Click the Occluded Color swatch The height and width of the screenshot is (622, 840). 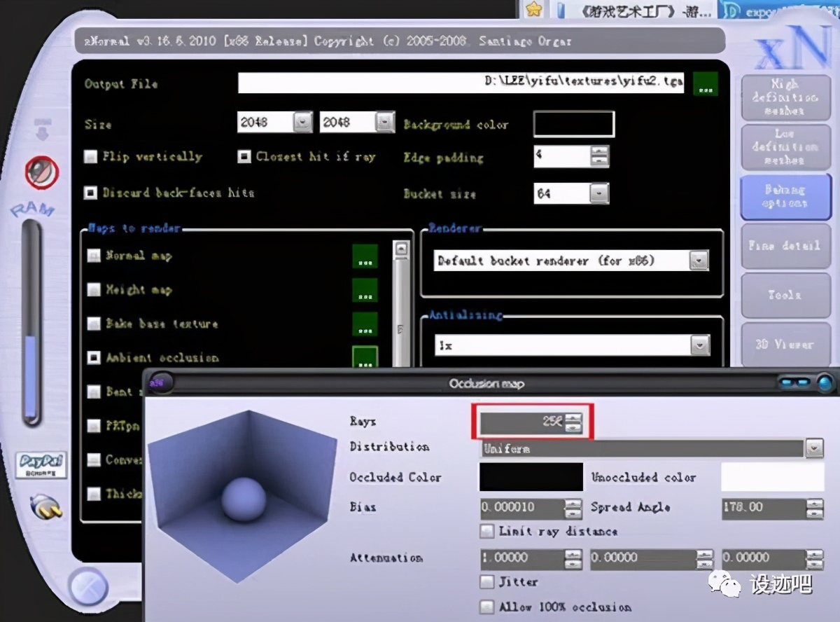(x=530, y=478)
